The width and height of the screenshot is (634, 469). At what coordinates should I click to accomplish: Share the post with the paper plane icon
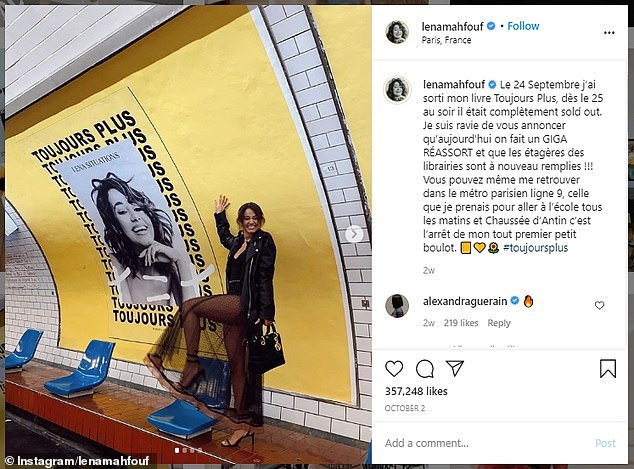(454, 368)
